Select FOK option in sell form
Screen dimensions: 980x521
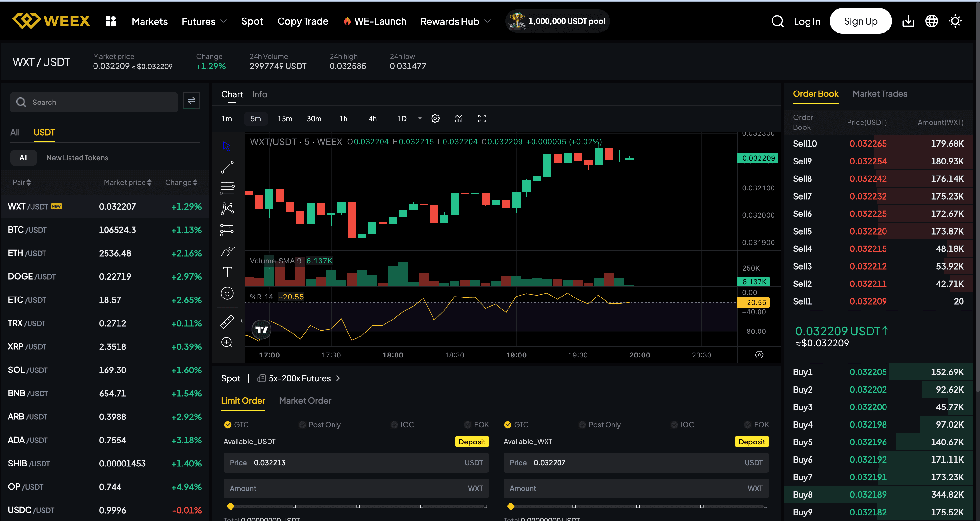757,424
